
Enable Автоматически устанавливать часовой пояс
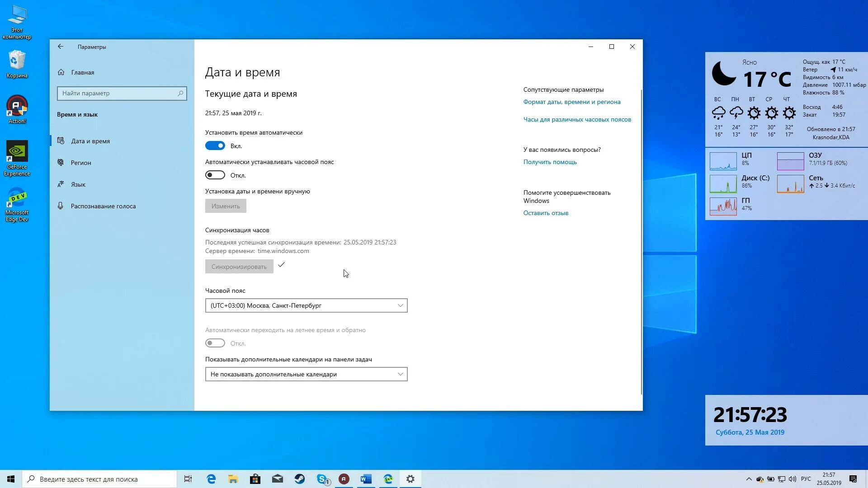[215, 174]
